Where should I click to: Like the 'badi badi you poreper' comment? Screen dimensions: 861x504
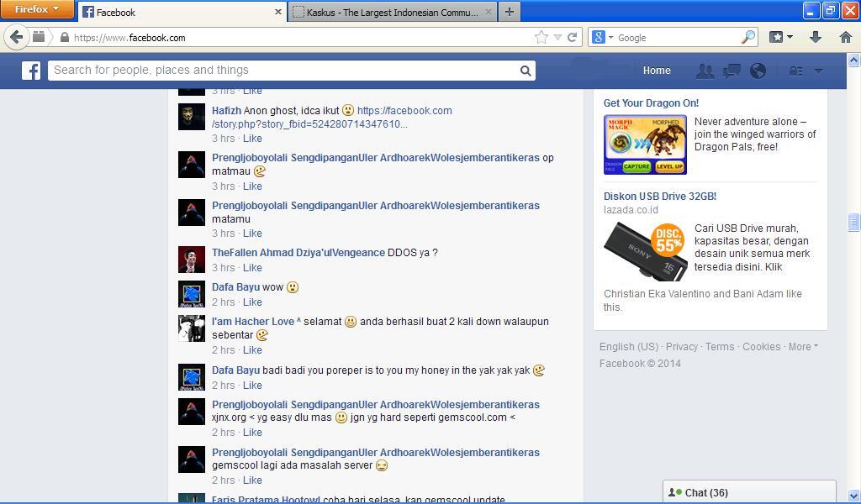click(x=252, y=385)
